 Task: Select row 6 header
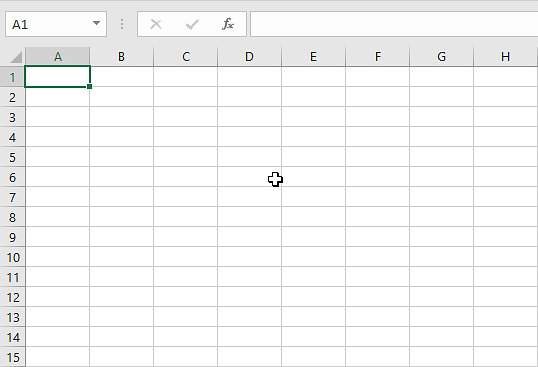pos(12,177)
